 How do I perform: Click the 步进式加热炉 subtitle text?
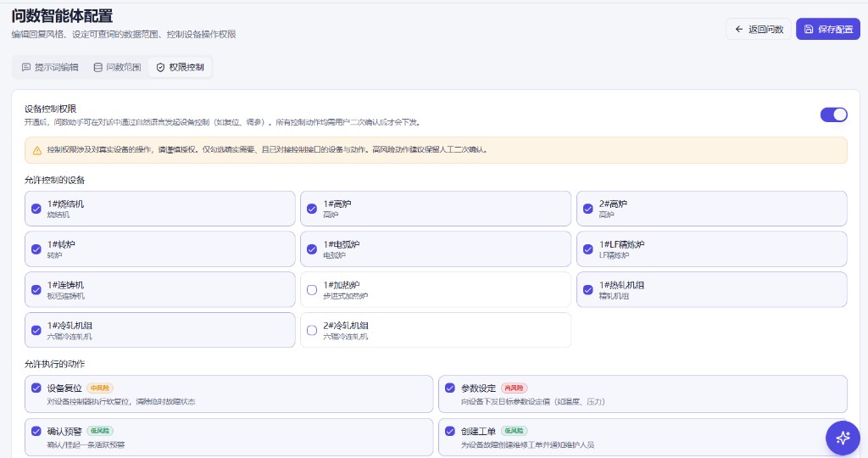[x=346, y=296]
